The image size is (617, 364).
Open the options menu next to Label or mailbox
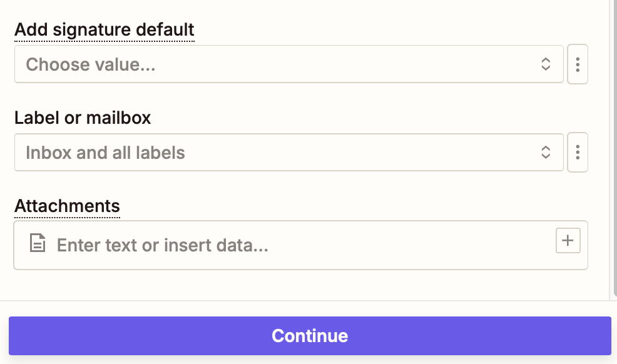578,153
